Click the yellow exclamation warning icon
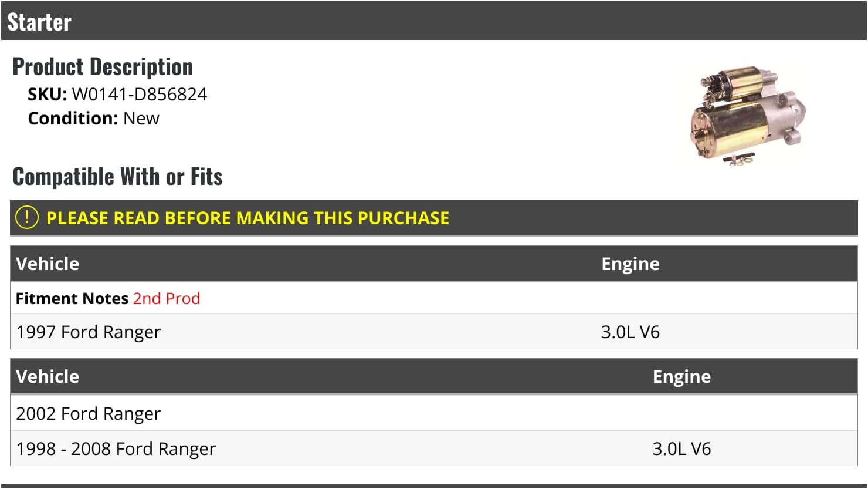This screenshot has height=489, width=868. tap(27, 218)
